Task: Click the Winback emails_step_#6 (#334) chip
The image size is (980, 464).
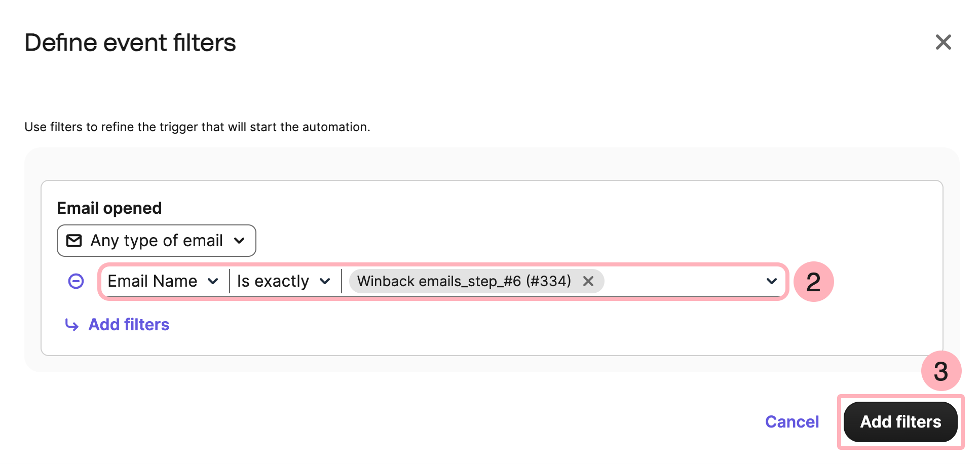Action: (x=463, y=281)
